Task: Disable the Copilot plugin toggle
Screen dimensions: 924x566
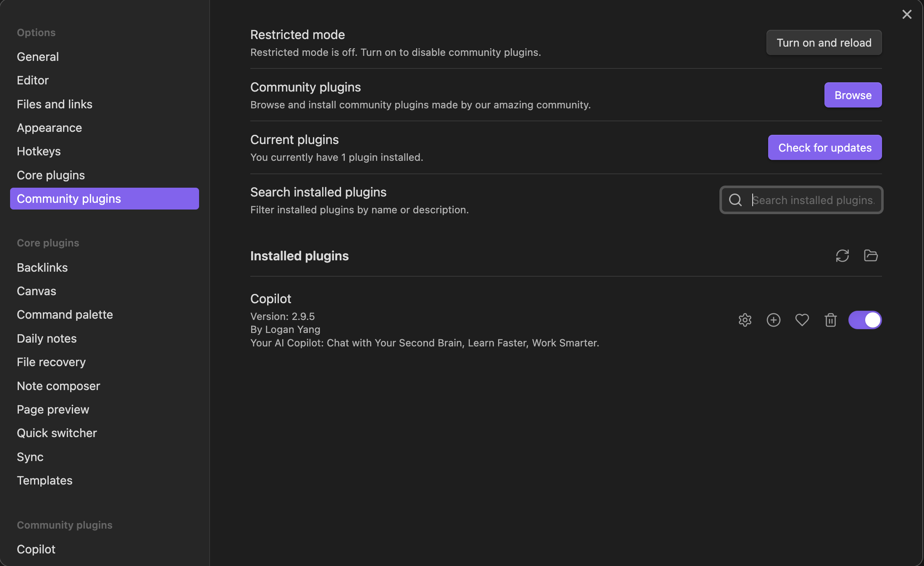Action: click(x=865, y=320)
